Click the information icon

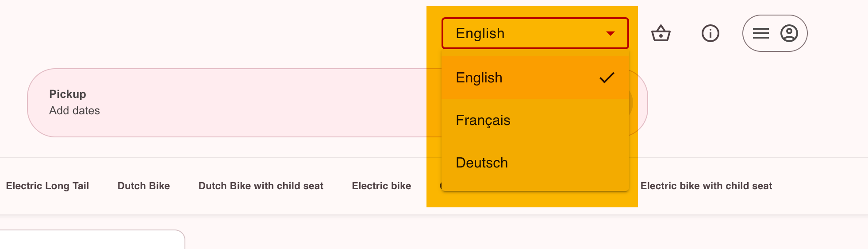point(711,33)
